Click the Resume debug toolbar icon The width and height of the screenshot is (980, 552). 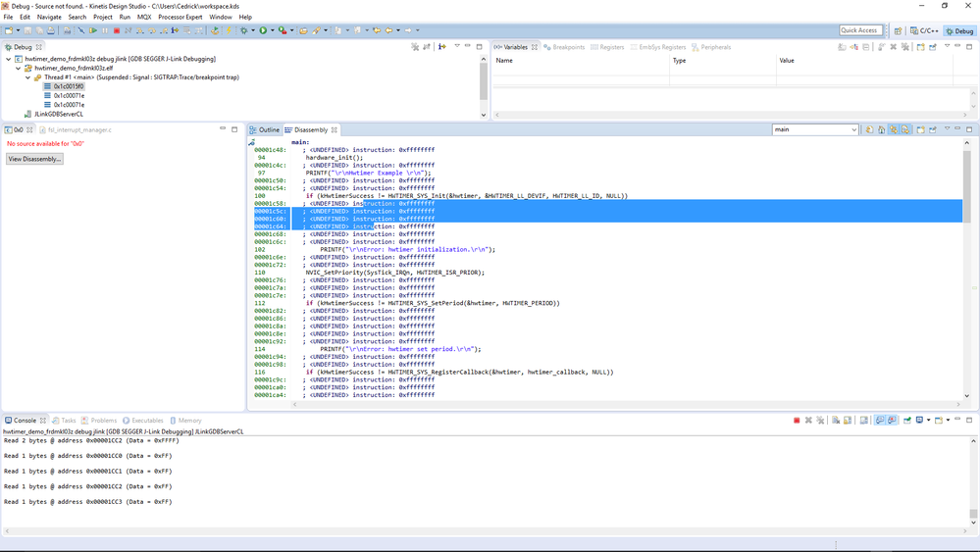click(93, 30)
